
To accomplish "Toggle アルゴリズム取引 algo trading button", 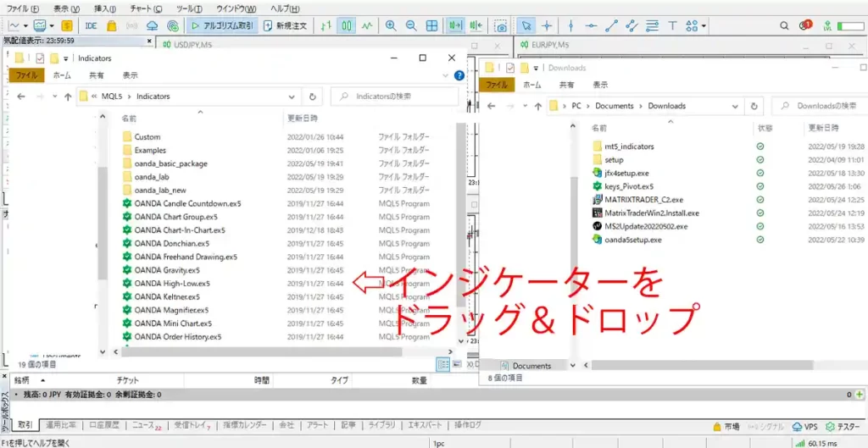I will point(222,26).
